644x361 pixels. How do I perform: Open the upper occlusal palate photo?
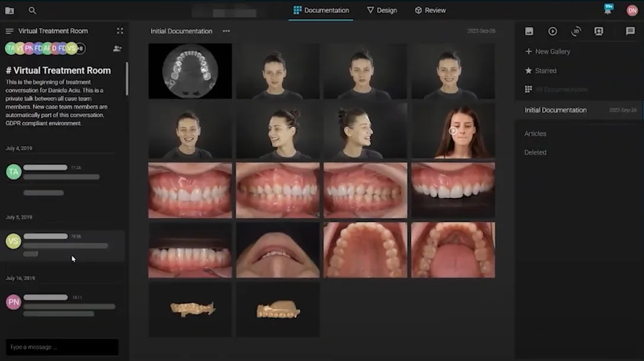click(365, 250)
